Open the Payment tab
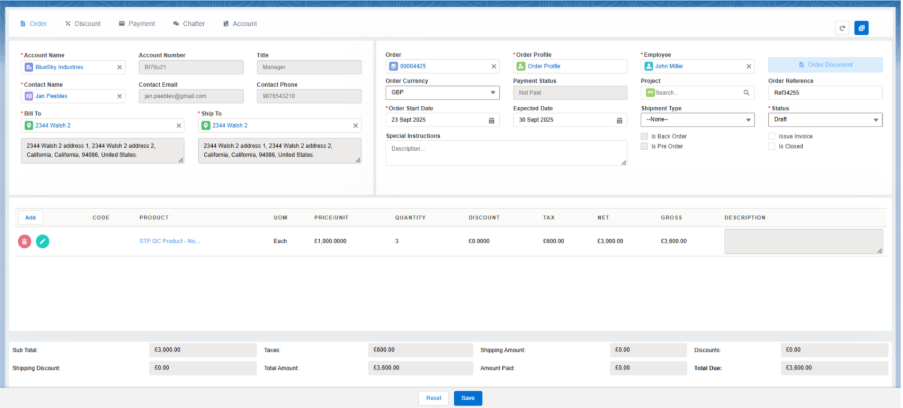Image resolution: width=903 pixels, height=408 pixels. tap(136, 23)
